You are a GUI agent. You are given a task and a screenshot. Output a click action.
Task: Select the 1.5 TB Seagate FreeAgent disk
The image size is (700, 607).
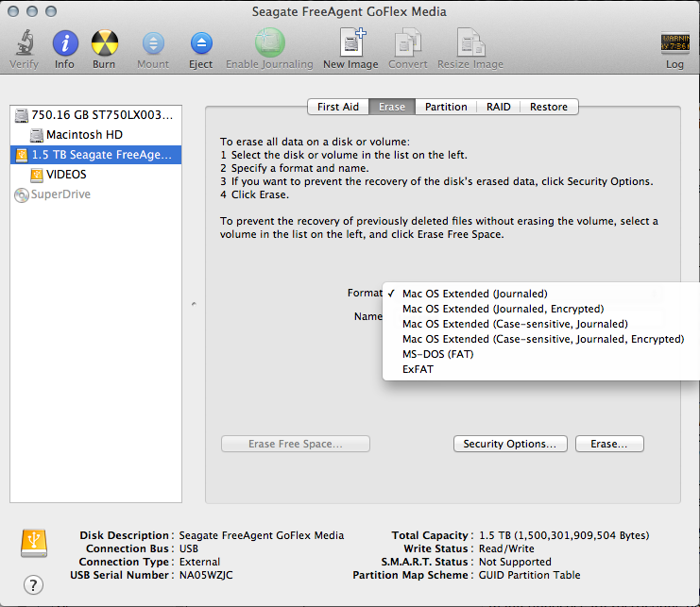(x=95, y=155)
